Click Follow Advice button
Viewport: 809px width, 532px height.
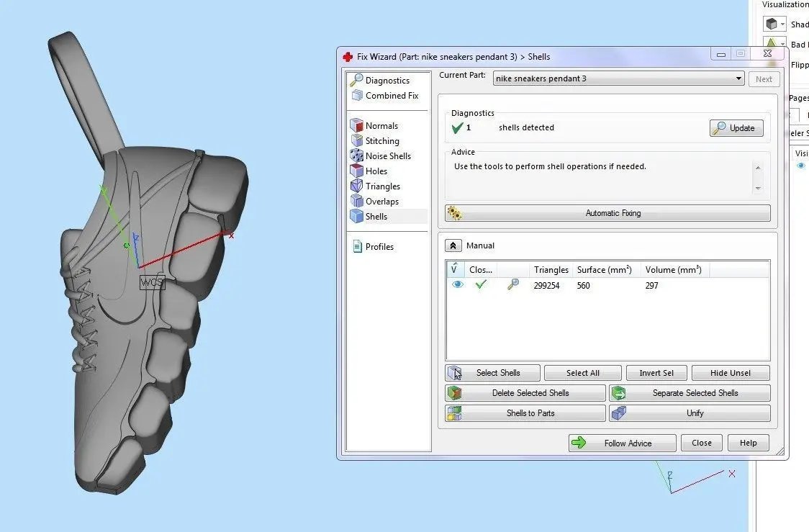pyautogui.click(x=623, y=443)
